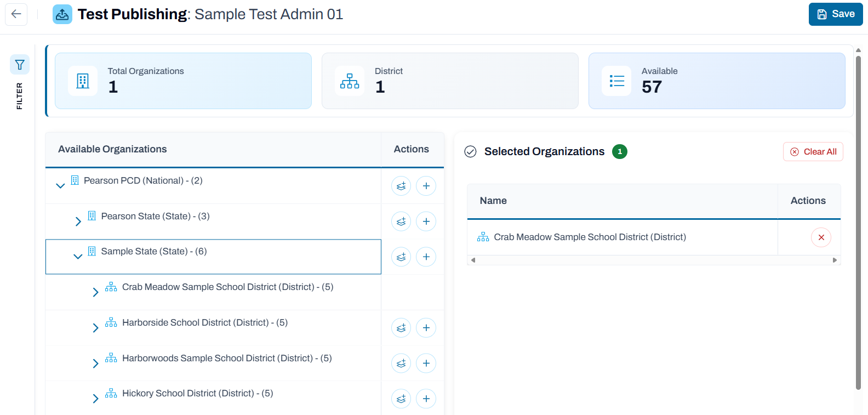868x415 pixels.
Task: Select Harborside School District (District) row
Action: click(x=213, y=328)
